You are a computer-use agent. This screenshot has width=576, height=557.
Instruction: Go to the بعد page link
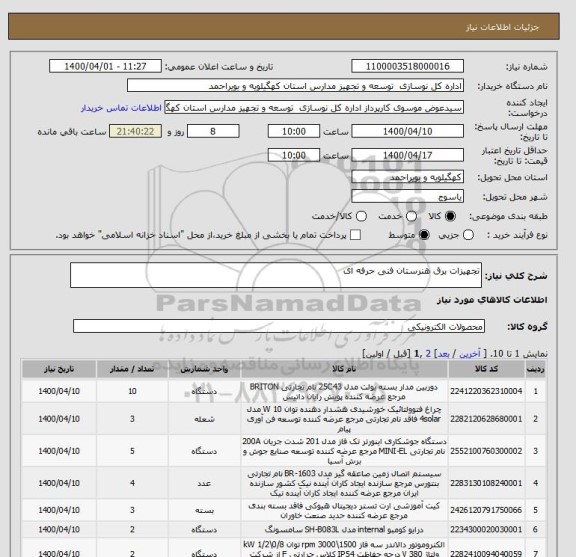point(443,354)
